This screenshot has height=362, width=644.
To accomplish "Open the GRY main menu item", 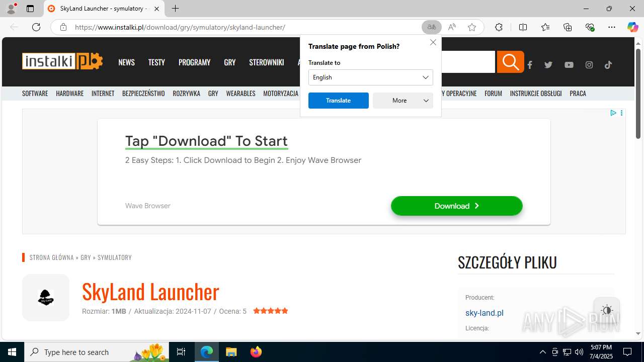I will coord(230,62).
